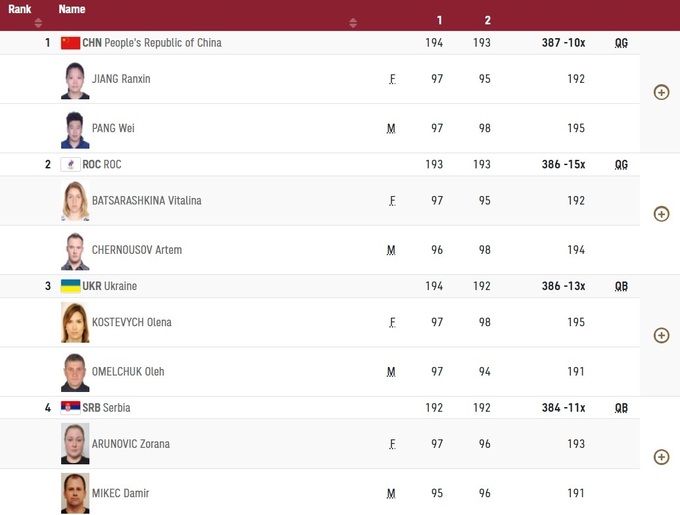Expand details for the Ukraine team row
The image size is (680, 515).
pyautogui.click(x=661, y=335)
